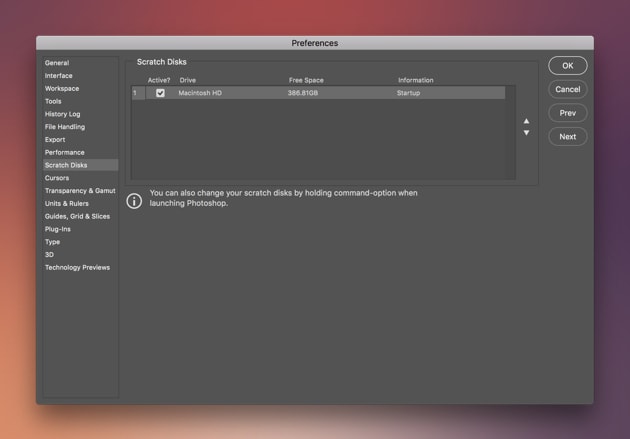Open the Performance preferences
The width and height of the screenshot is (630, 439).
tap(65, 153)
